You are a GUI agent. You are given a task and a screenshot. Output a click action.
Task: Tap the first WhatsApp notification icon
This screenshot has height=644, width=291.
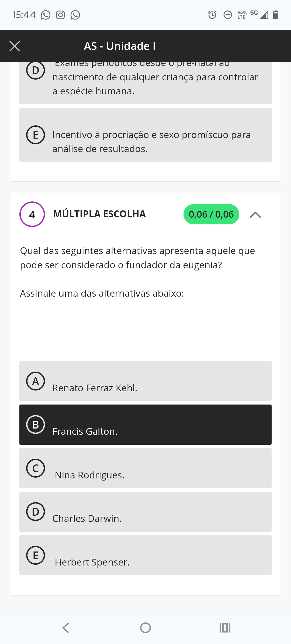click(46, 15)
